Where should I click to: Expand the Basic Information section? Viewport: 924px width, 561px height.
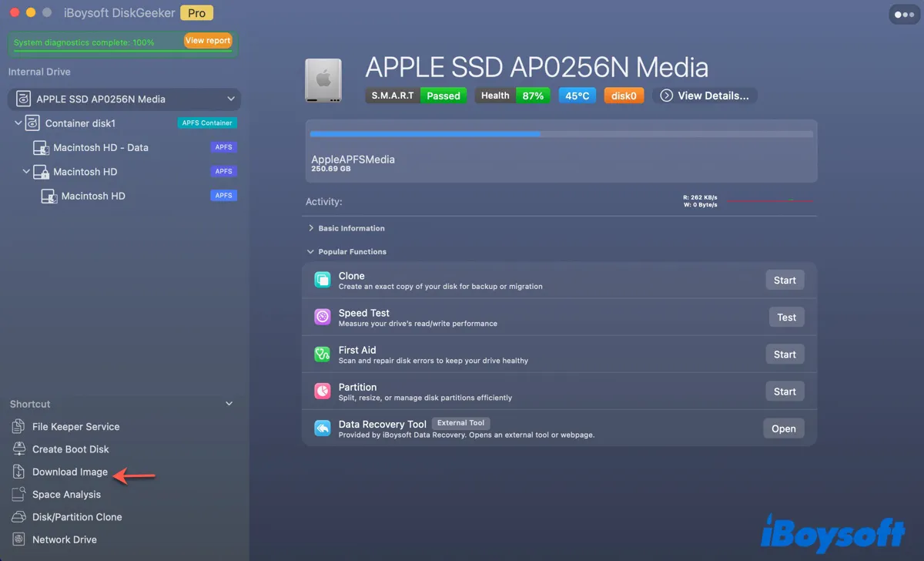pyautogui.click(x=311, y=228)
